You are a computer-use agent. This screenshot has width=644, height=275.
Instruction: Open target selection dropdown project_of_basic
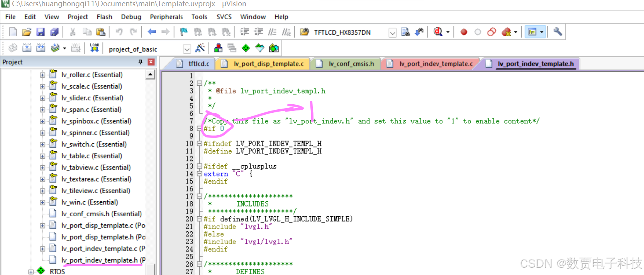[187, 49]
